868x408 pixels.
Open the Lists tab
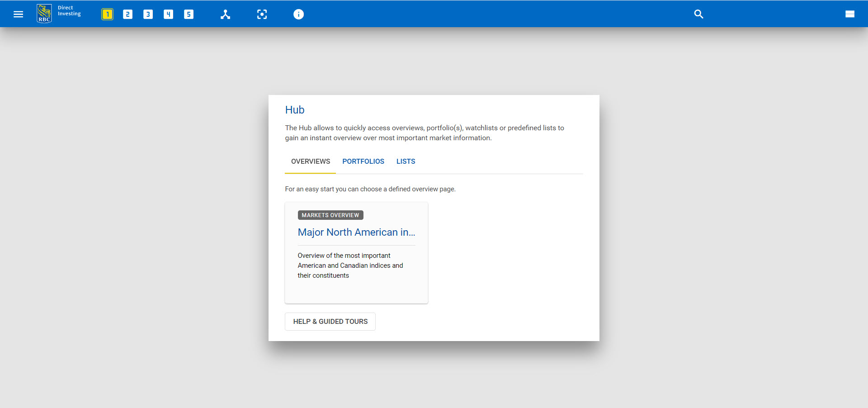coord(406,161)
